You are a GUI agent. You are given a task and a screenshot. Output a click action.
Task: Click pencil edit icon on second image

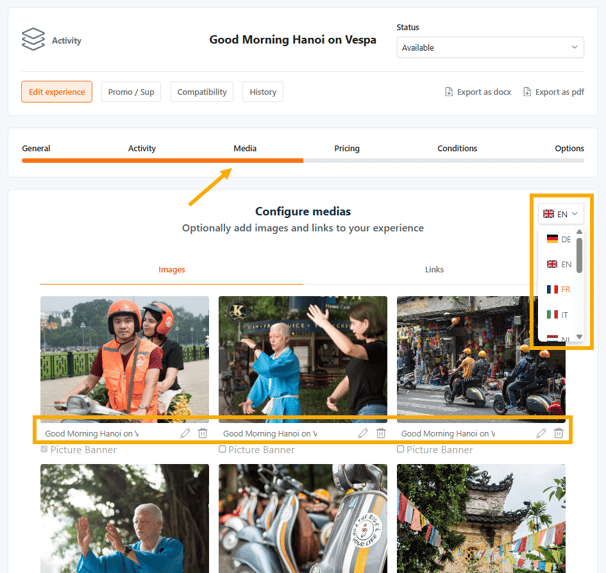click(x=363, y=433)
